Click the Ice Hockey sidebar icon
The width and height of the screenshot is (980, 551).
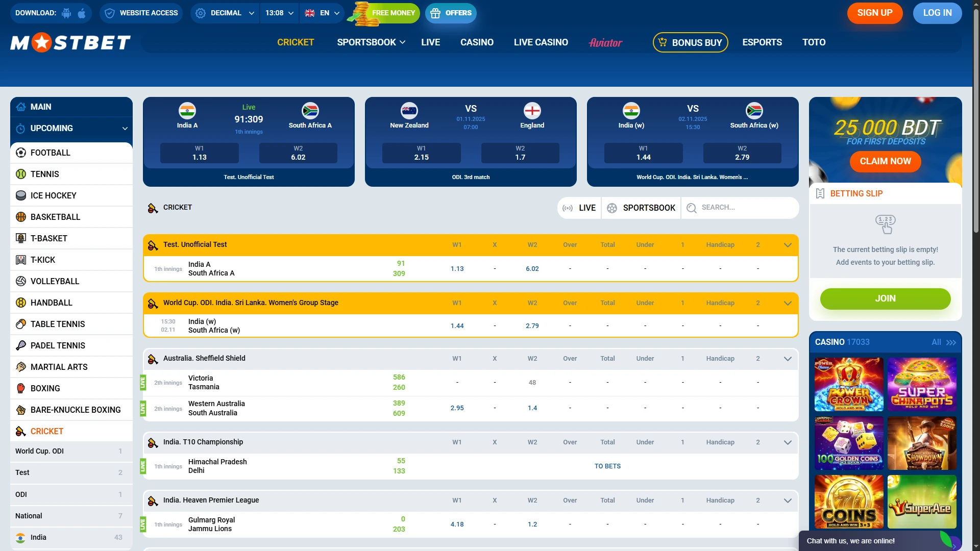coord(20,195)
